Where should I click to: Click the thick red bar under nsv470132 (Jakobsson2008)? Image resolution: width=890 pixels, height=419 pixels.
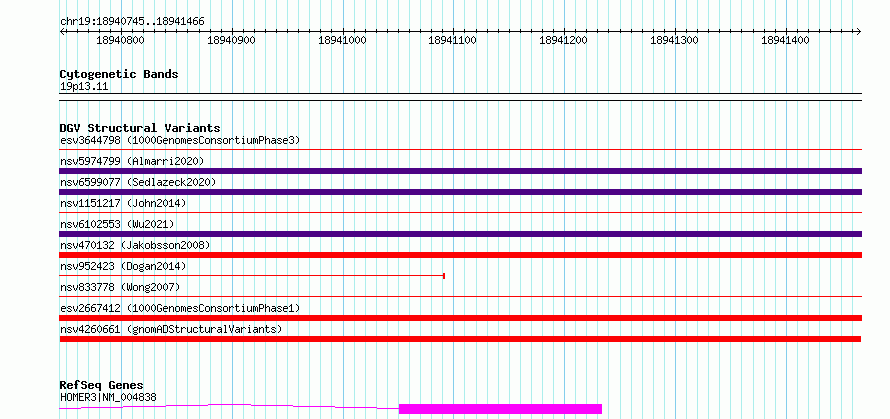[x=460, y=255]
